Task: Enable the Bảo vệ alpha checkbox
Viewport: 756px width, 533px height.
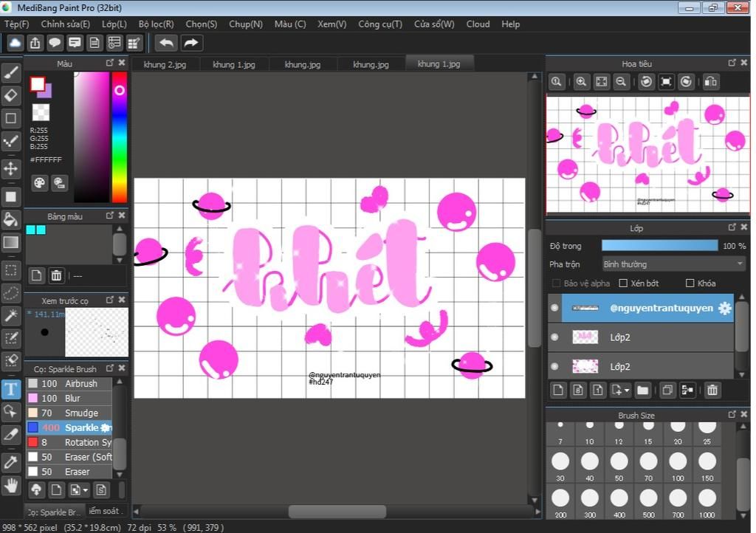Action: point(557,283)
